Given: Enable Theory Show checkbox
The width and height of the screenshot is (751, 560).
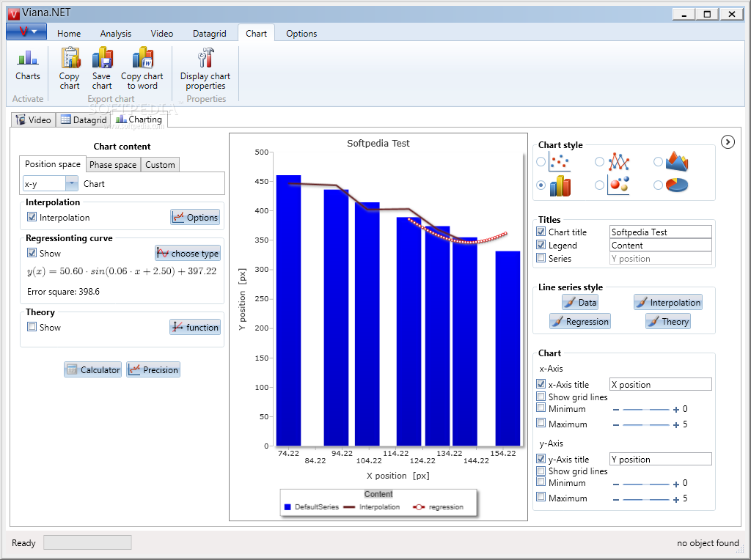Looking at the screenshot, I should click(x=32, y=327).
